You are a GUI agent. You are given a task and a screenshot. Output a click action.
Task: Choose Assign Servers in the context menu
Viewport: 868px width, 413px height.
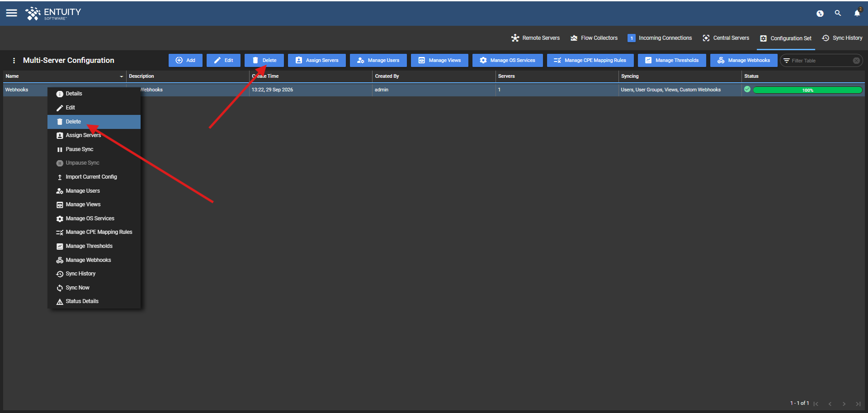[94, 135]
